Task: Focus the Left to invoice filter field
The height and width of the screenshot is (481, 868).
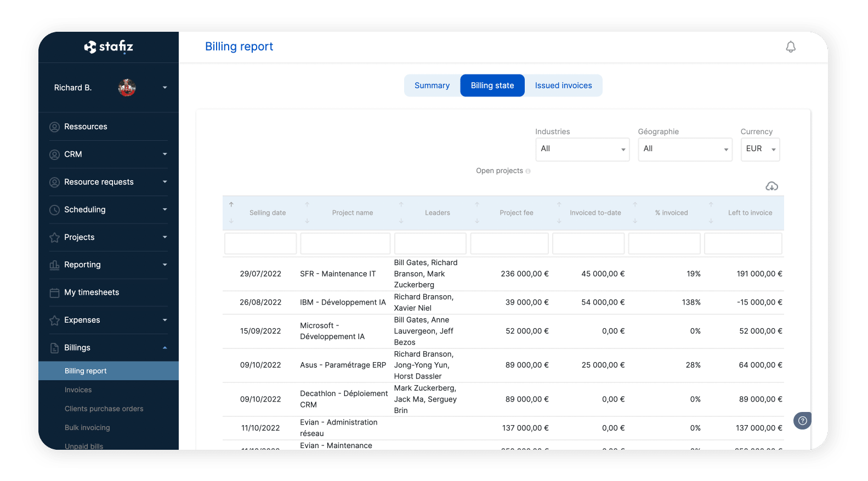Action: [x=743, y=244]
